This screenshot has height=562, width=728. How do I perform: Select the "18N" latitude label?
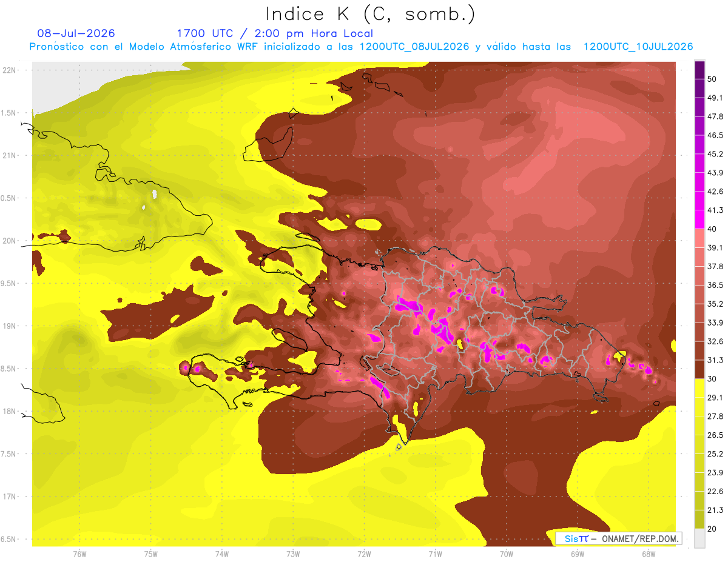coord(10,411)
